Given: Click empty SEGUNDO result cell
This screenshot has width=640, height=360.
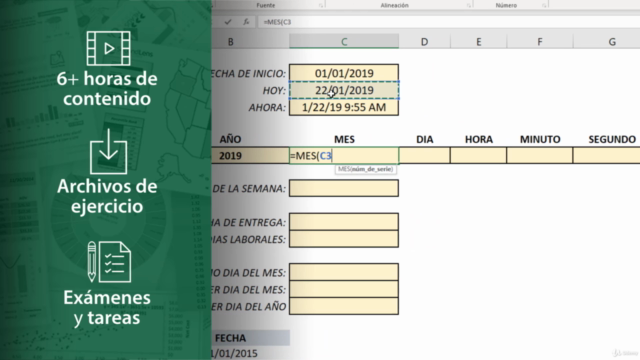Looking at the screenshot, I should point(607,156).
